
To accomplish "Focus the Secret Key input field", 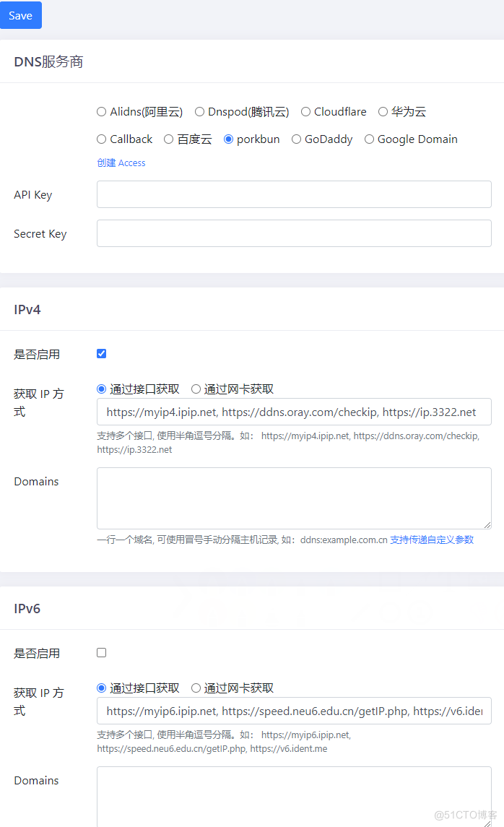I will click(294, 233).
